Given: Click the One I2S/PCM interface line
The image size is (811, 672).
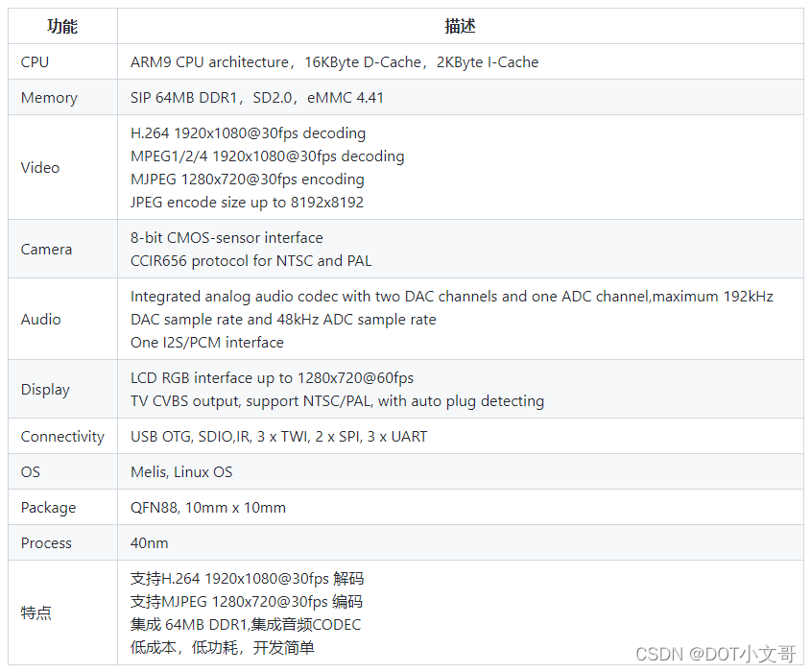Looking at the screenshot, I should (207, 343).
